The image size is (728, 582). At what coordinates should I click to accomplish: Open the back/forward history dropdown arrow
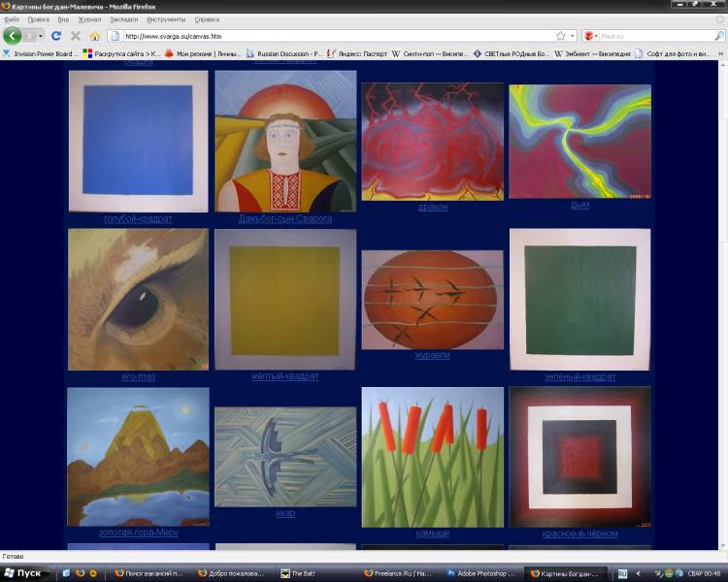pyautogui.click(x=41, y=36)
